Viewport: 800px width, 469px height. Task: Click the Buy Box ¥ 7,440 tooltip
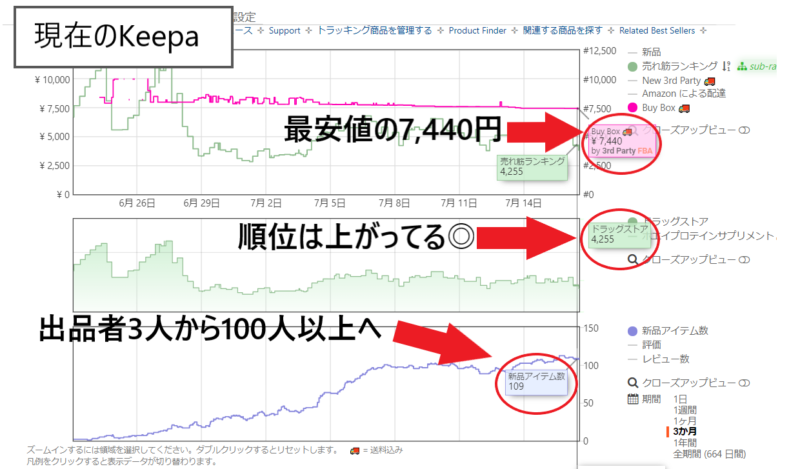pyautogui.click(x=622, y=141)
